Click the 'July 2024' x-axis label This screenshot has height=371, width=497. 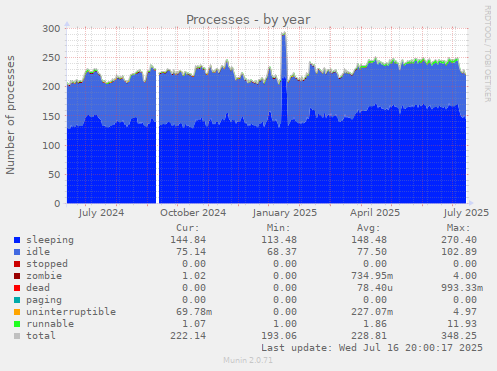pyautogui.click(x=101, y=213)
